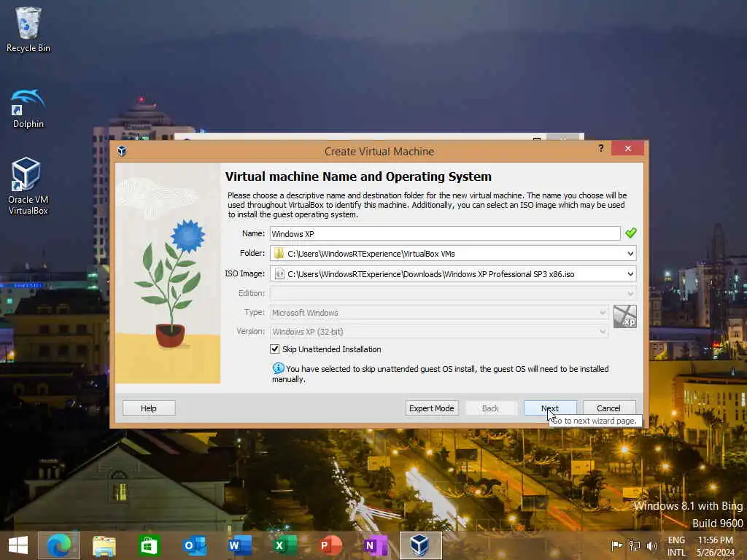The height and width of the screenshot is (560, 747).
Task: Click the Virtual machine Name and Operating System heading
Action: (358, 176)
